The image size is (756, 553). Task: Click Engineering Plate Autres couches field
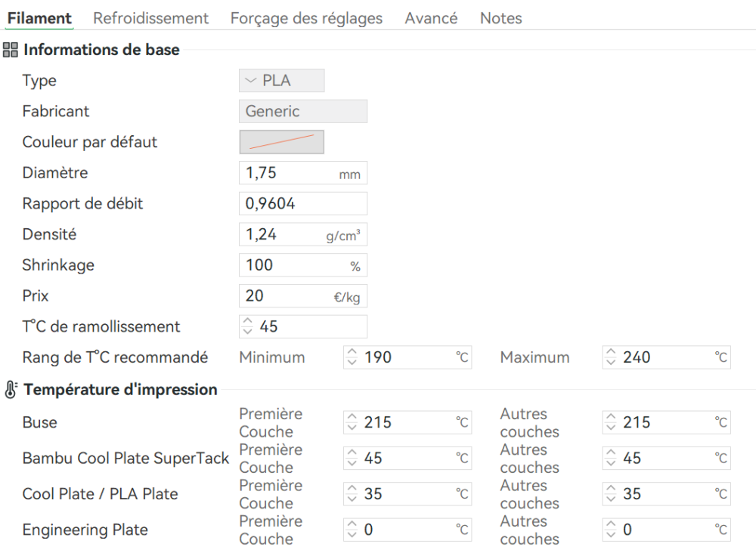point(665,530)
